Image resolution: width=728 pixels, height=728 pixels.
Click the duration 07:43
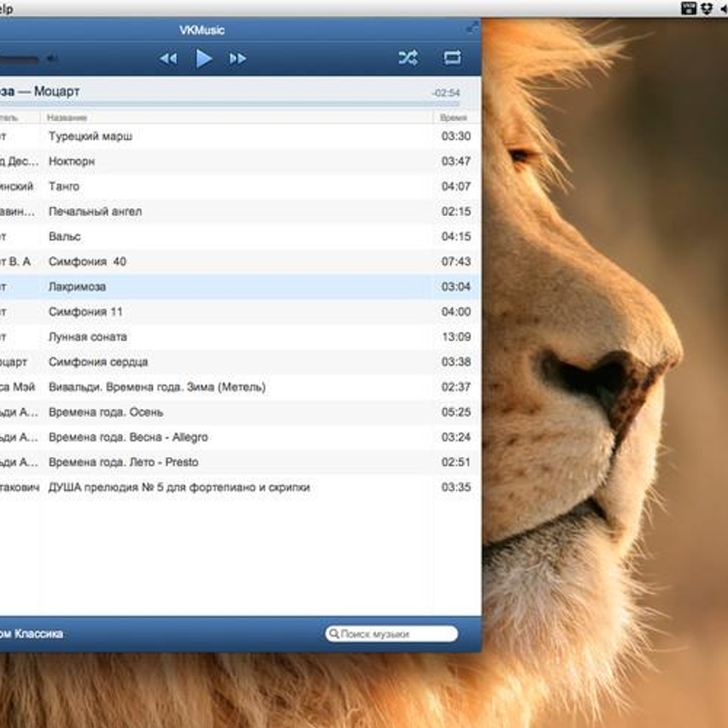[456, 261]
